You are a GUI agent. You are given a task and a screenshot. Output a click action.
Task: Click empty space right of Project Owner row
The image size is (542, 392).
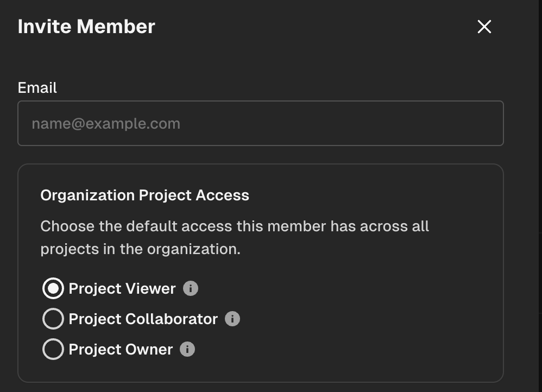point(348,349)
